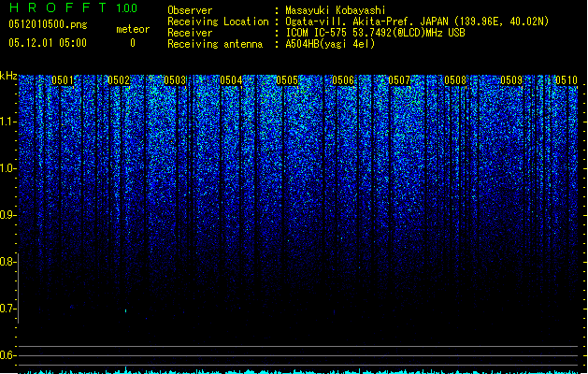This screenshot has height=374, width=588.
Task: Click the 0.7 frequency axis label
Action: tap(7, 309)
